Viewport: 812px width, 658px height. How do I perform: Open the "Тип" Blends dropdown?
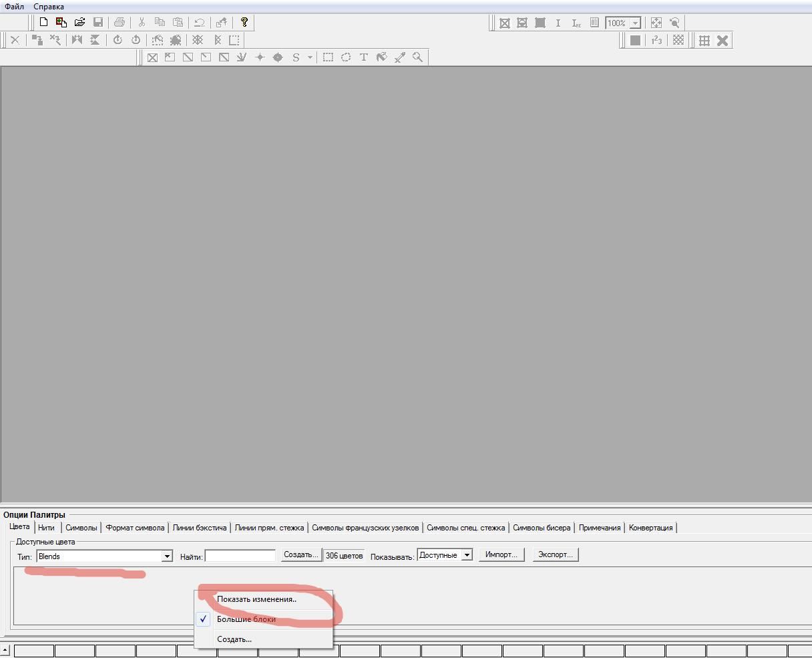(167, 556)
